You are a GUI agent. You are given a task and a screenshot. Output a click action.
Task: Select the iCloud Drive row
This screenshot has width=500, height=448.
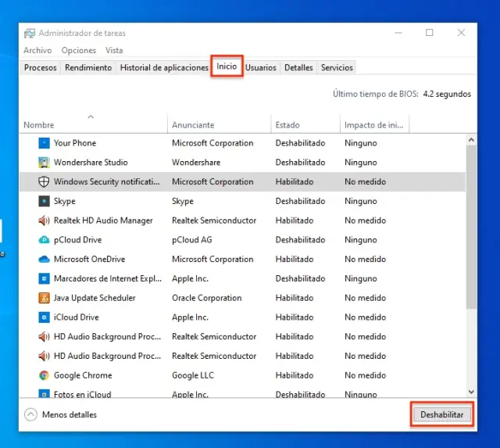tap(234, 317)
